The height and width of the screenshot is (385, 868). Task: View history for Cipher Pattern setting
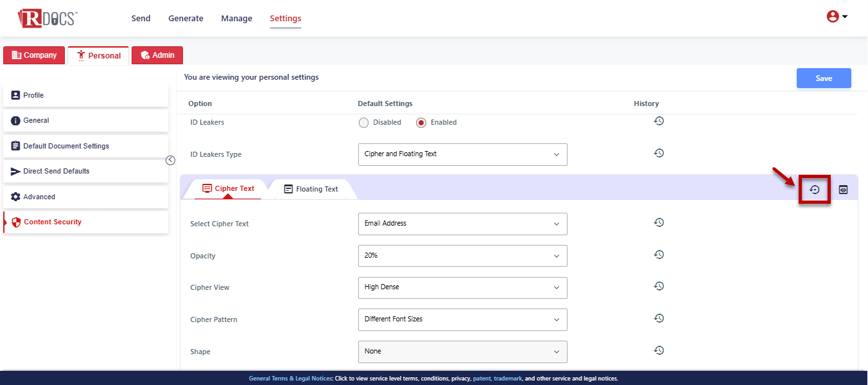coord(659,318)
